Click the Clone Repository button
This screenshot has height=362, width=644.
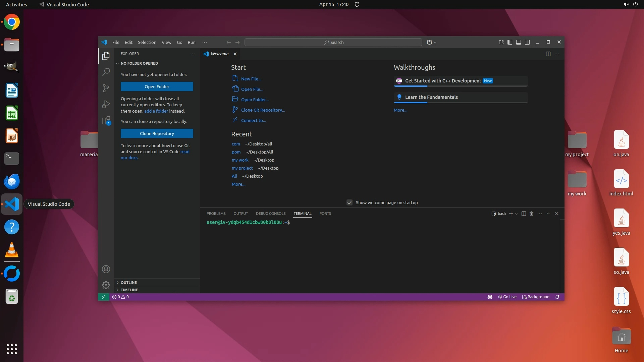pyautogui.click(x=157, y=133)
